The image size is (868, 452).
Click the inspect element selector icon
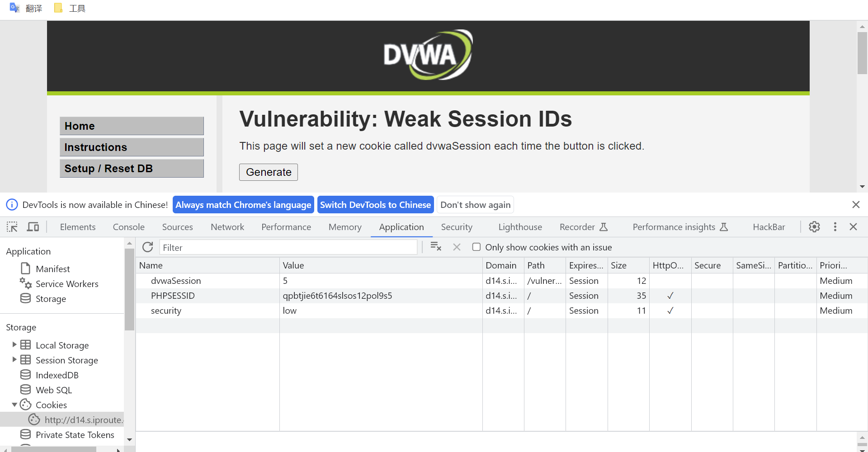(12, 227)
